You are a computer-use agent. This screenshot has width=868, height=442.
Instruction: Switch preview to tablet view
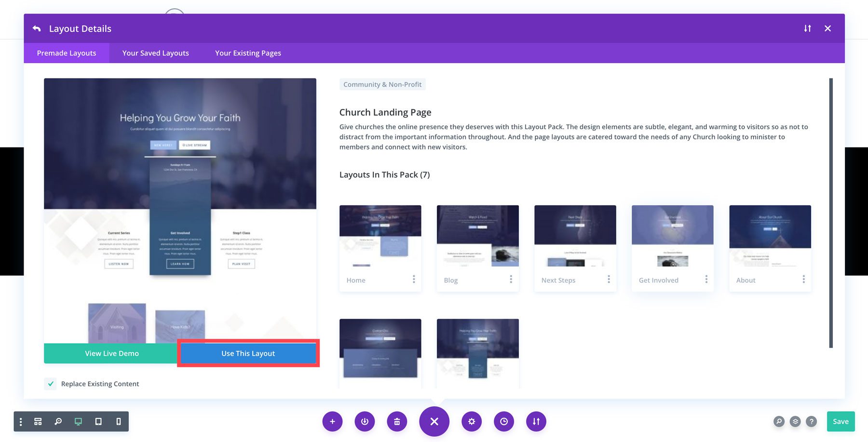click(x=98, y=421)
